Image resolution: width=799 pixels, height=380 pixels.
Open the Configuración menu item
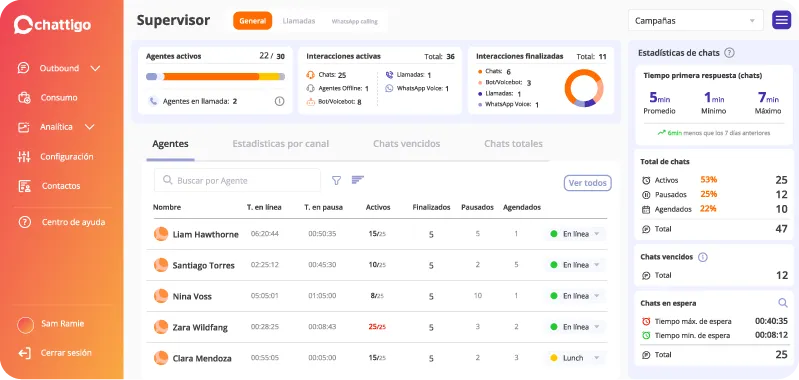(67, 156)
